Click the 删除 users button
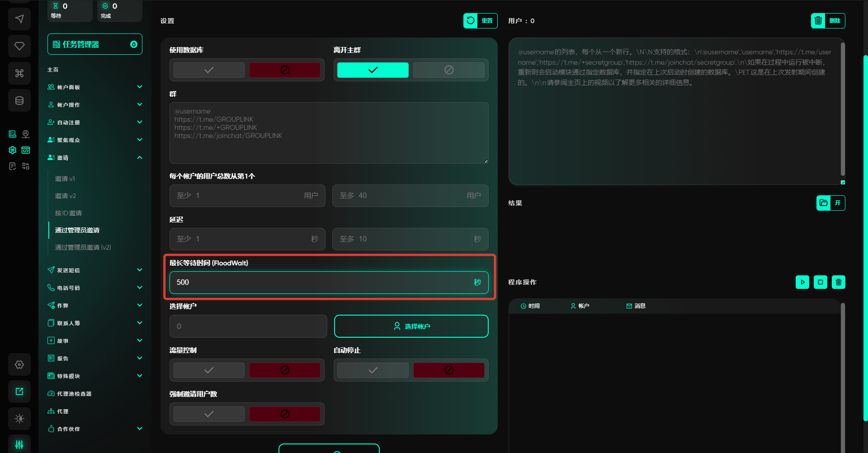This screenshot has width=868, height=453. point(827,21)
